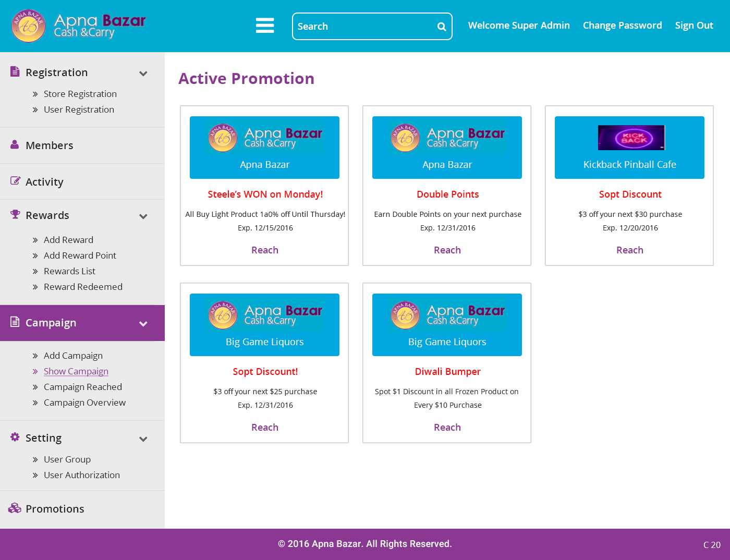Collapse the Rewards section chevron
730x560 pixels.
pyautogui.click(x=143, y=216)
